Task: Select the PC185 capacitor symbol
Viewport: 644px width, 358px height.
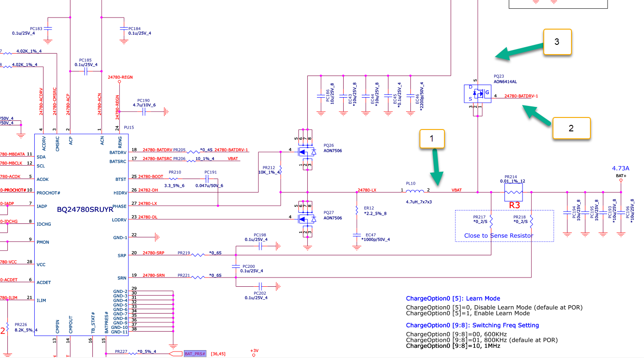Action: coord(86,72)
